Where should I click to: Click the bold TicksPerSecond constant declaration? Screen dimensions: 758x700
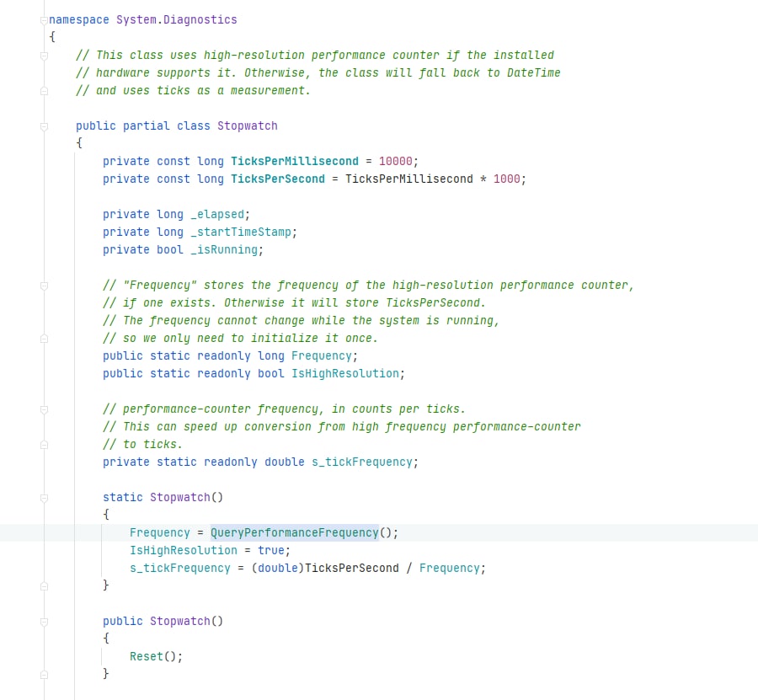278,179
